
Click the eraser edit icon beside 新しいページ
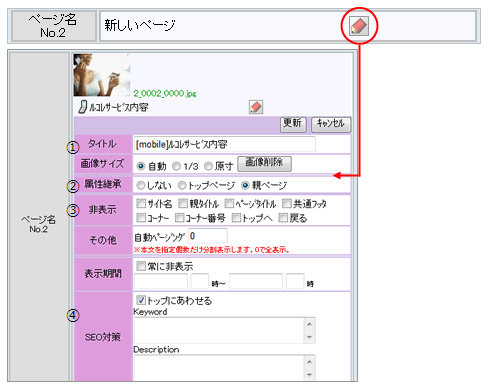pos(359,25)
